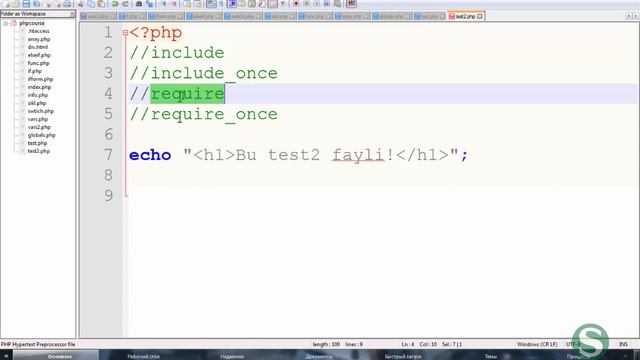Select switch.php in the file tree

[x=40, y=111]
